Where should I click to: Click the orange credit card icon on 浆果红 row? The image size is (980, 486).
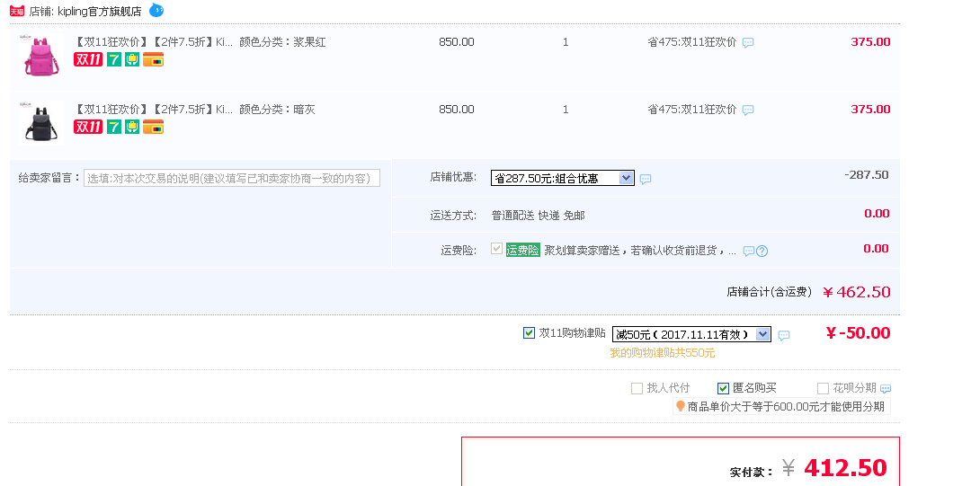coord(153,59)
